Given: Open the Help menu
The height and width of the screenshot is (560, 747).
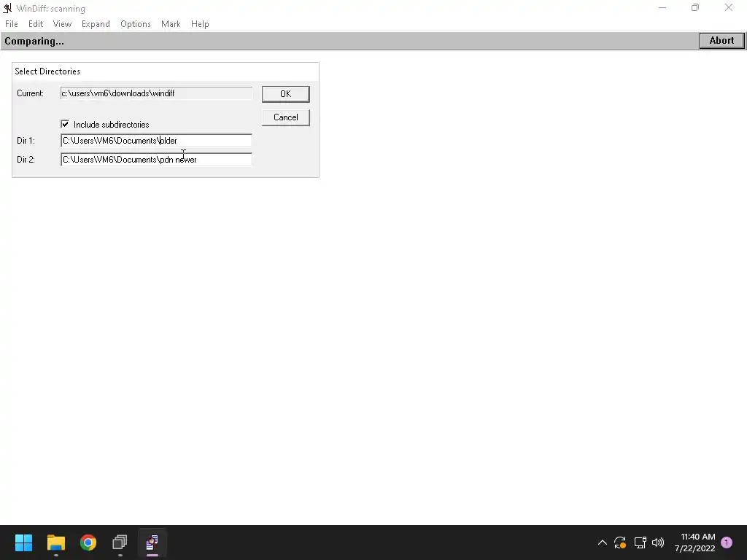Looking at the screenshot, I should coord(200,24).
